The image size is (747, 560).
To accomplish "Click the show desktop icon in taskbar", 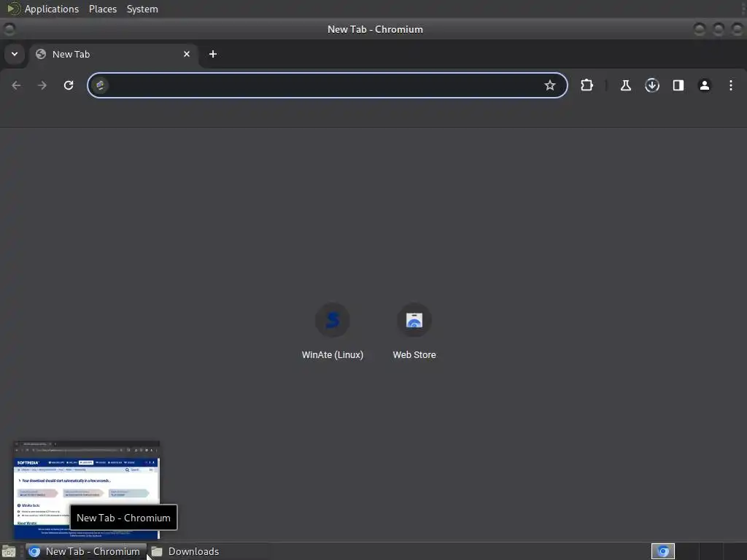I will pos(9,551).
